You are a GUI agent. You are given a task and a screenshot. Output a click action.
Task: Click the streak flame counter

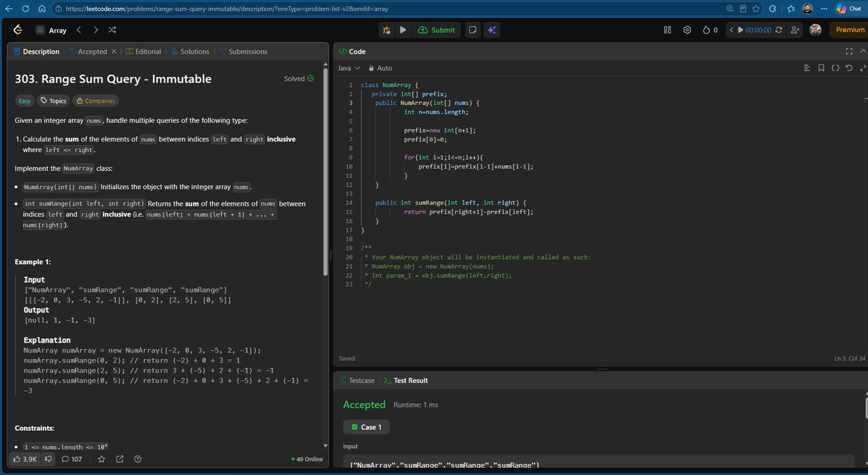(710, 30)
